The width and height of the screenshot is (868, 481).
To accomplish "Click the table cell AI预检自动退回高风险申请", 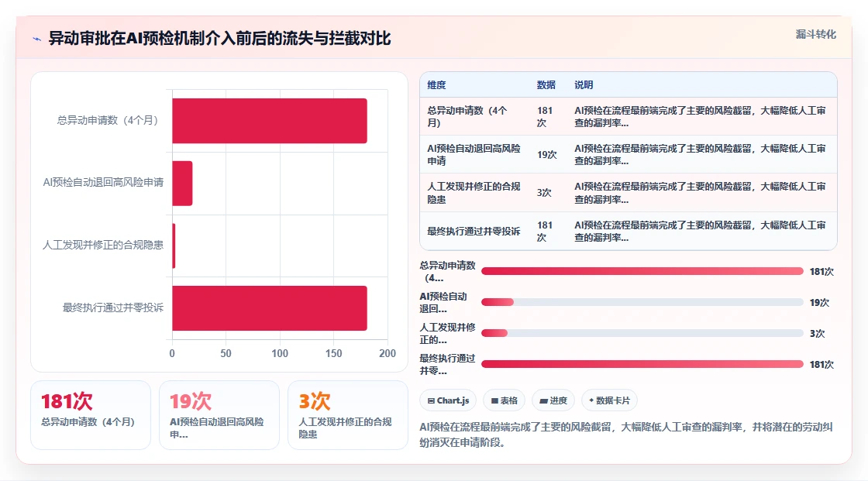I will pyautogui.click(x=474, y=154).
